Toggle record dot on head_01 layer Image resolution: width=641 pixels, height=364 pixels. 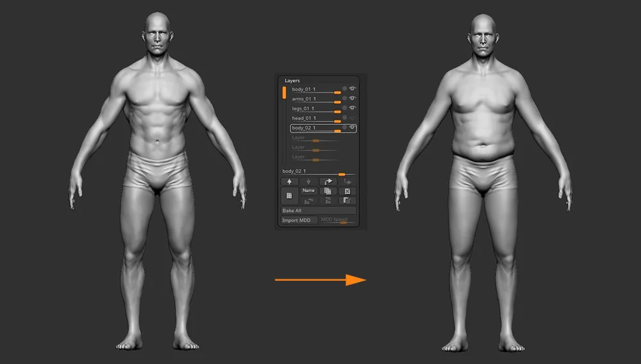(x=345, y=117)
